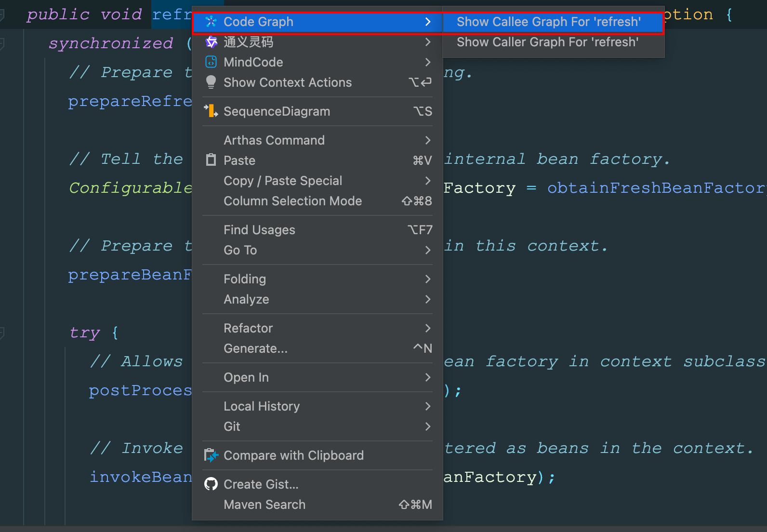Expand the Code Graph submenu arrow

[x=428, y=22]
